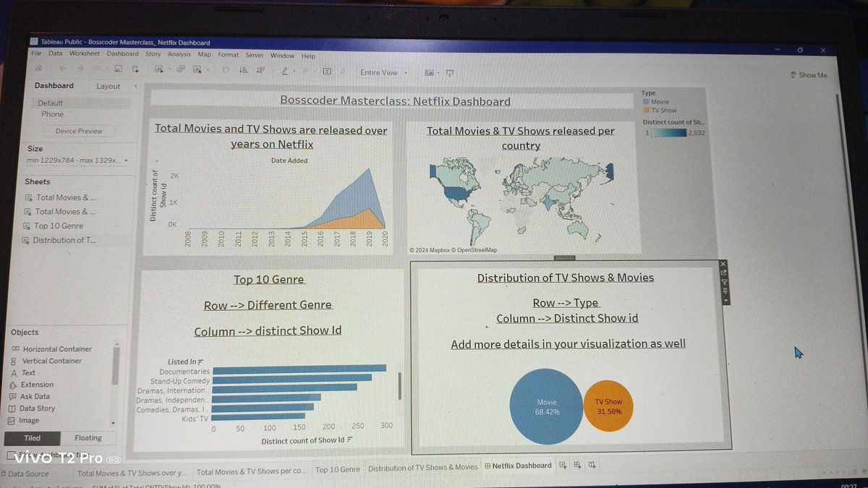The height and width of the screenshot is (488, 868).
Task: Open More Options arrow on Distribution container
Action: [x=726, y=299]
